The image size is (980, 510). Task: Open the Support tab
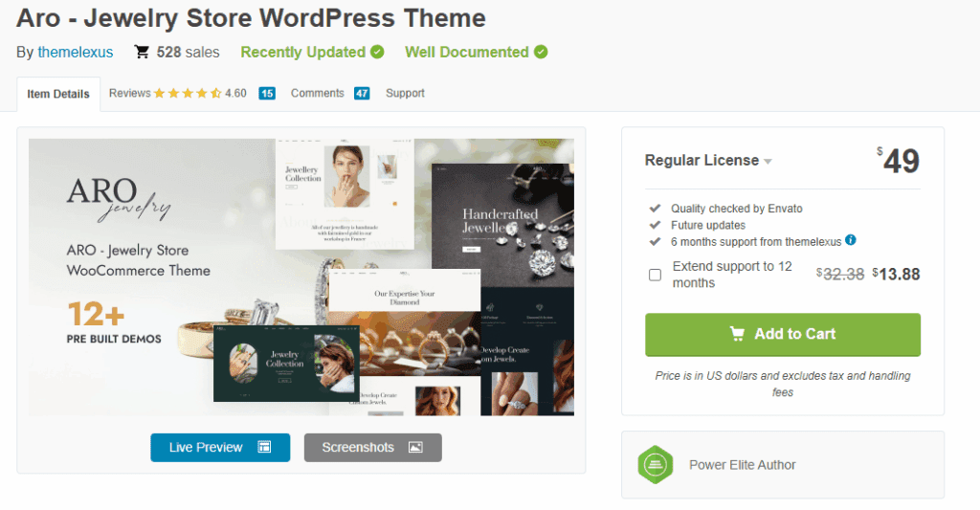point(405,93)
